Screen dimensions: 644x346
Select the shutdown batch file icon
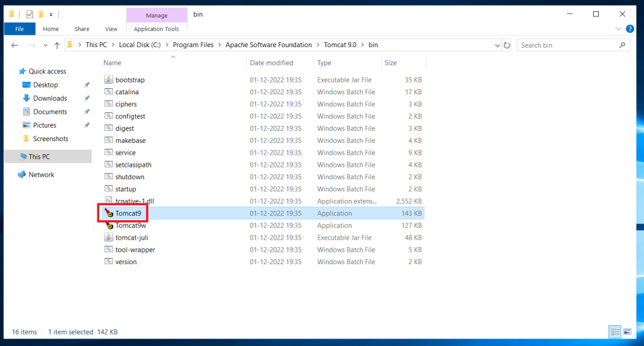(108, 176)
